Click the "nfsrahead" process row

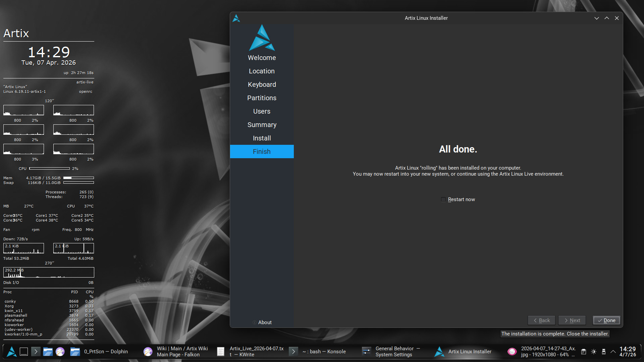click(49, 320)
